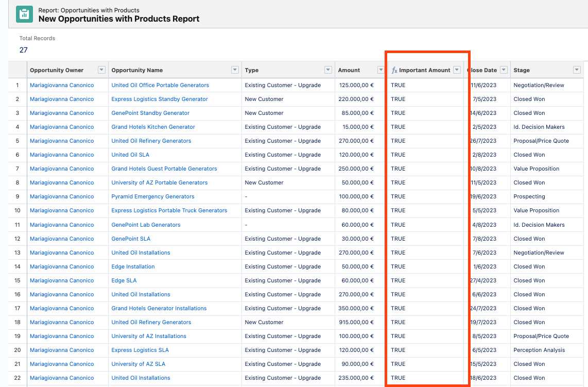Open the GenePoint SLA opportunity

[x=130, y=239]
